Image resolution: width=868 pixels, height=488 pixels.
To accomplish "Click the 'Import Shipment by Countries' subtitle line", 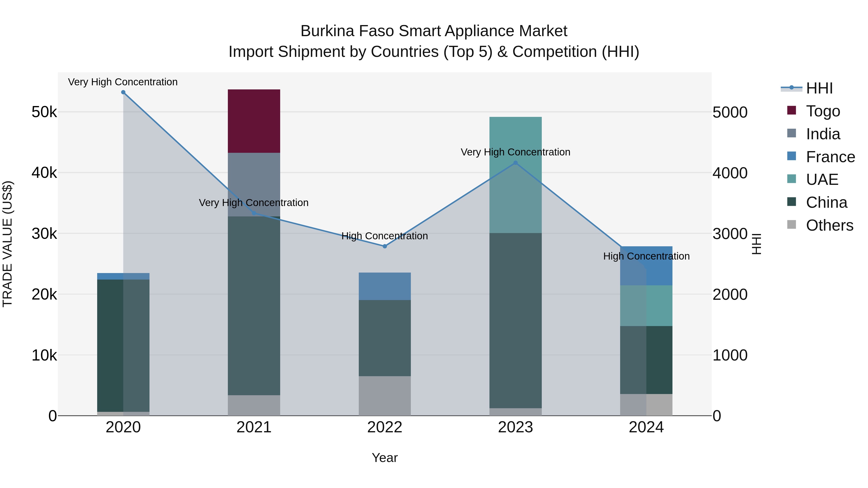I will tap(434, 52).
